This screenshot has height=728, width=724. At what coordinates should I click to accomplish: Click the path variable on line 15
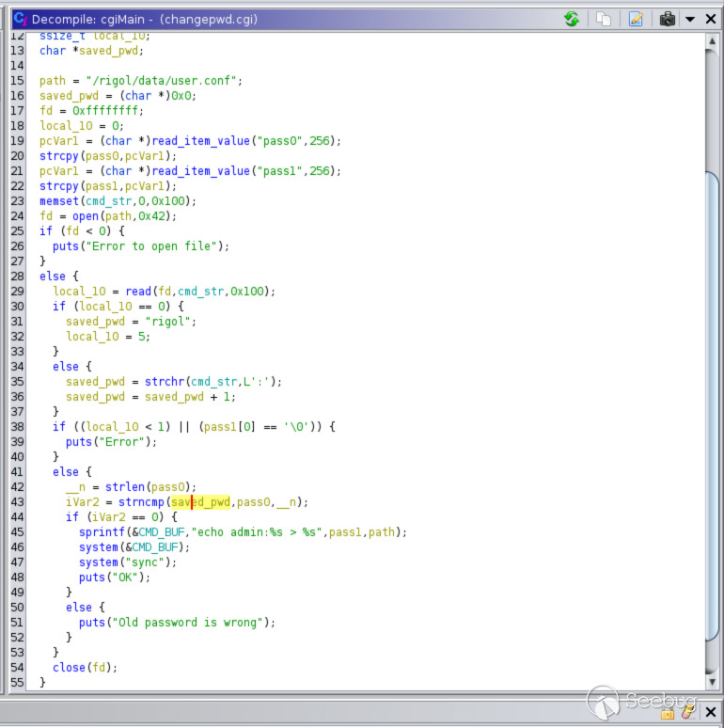[x=53, y=81]
